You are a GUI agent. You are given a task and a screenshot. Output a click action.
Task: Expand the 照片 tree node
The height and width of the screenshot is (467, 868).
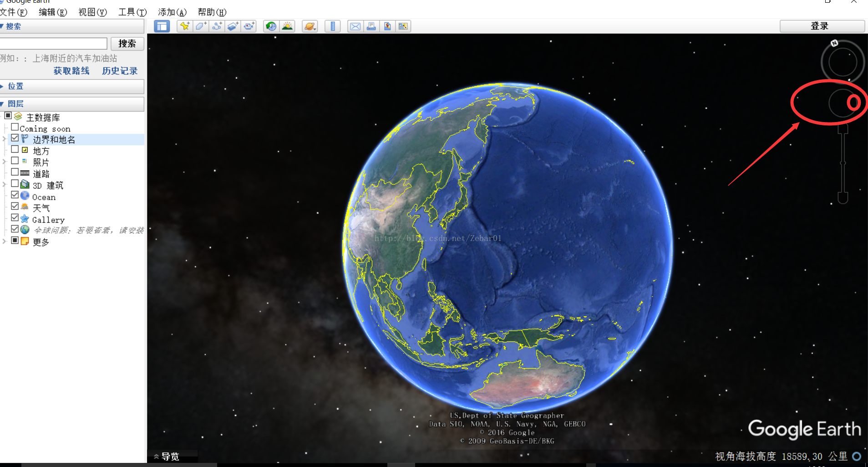[4, 161]
